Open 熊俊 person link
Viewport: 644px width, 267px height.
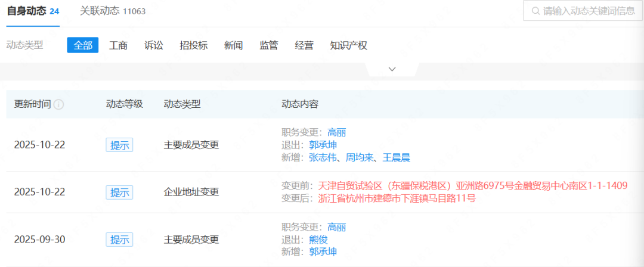(x=318, y=240)
